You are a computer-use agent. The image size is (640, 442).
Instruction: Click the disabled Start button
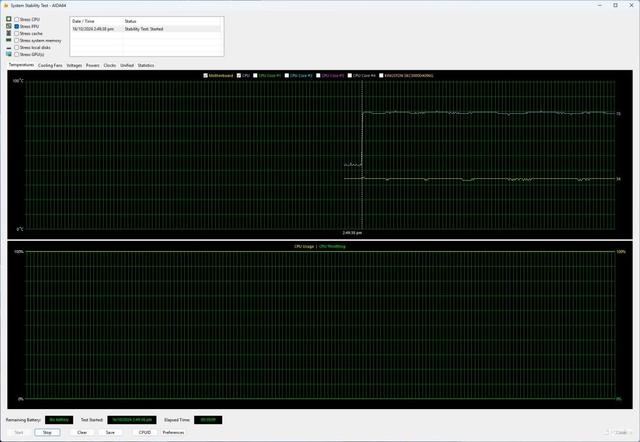(19, 432)
